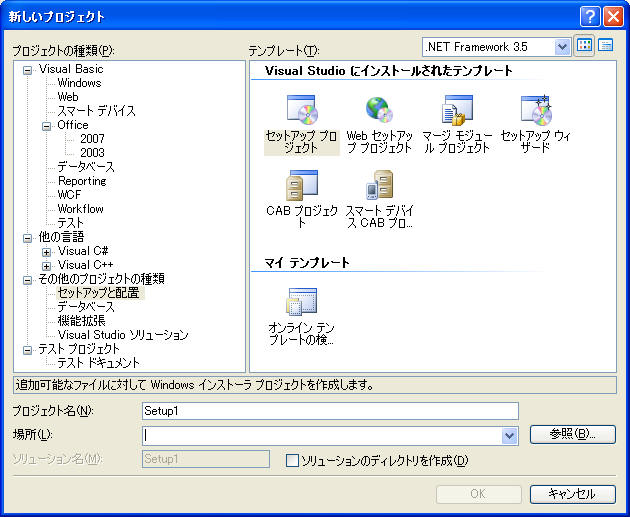Image resolution: width=630 pixels, height=517 pixels.
Task: Select 機能拡張 tree item
Action: coord(82,321)
